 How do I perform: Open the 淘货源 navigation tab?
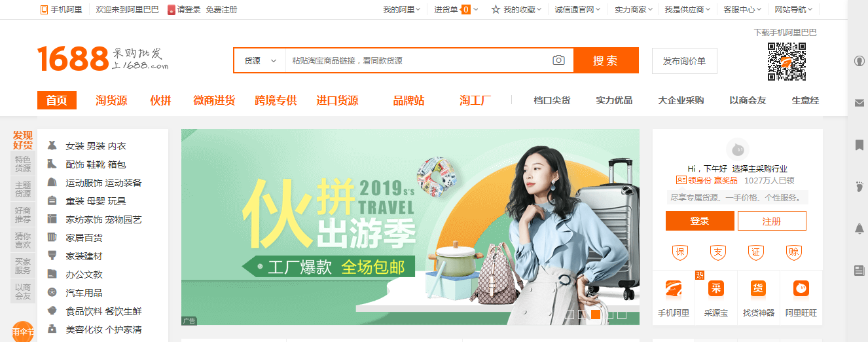point(111,100)
